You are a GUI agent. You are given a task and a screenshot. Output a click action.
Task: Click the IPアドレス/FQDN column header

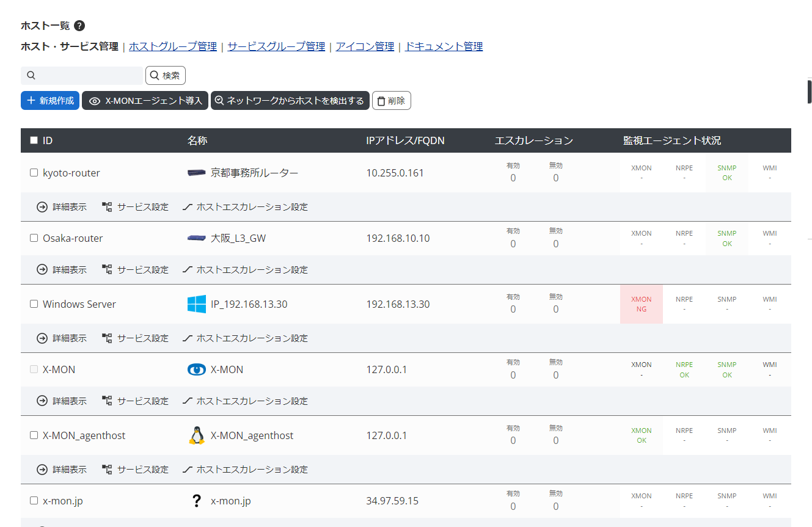click(x=405, y=140)
